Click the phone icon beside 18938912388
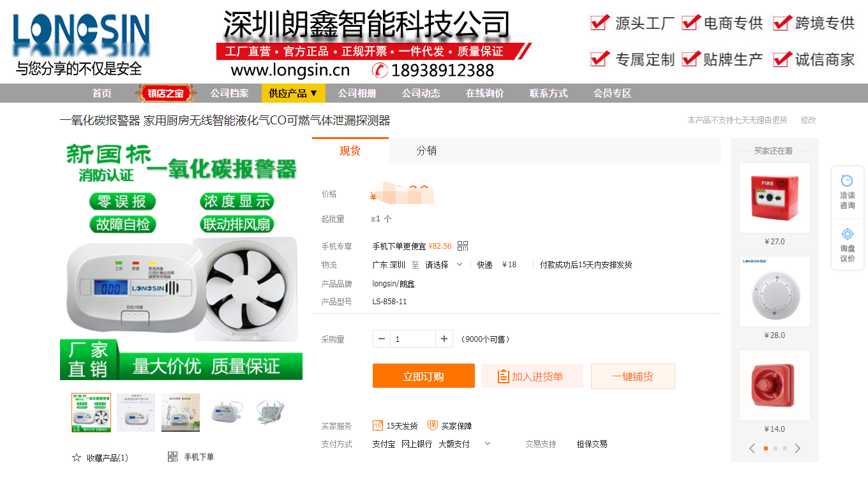Screen dimensions: 868x493 pos(380,70)
